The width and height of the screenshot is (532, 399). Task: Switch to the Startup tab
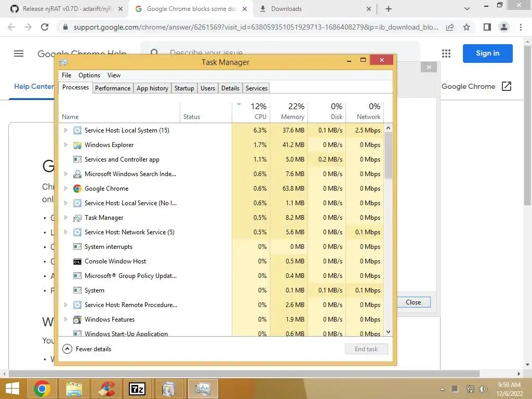184,88
